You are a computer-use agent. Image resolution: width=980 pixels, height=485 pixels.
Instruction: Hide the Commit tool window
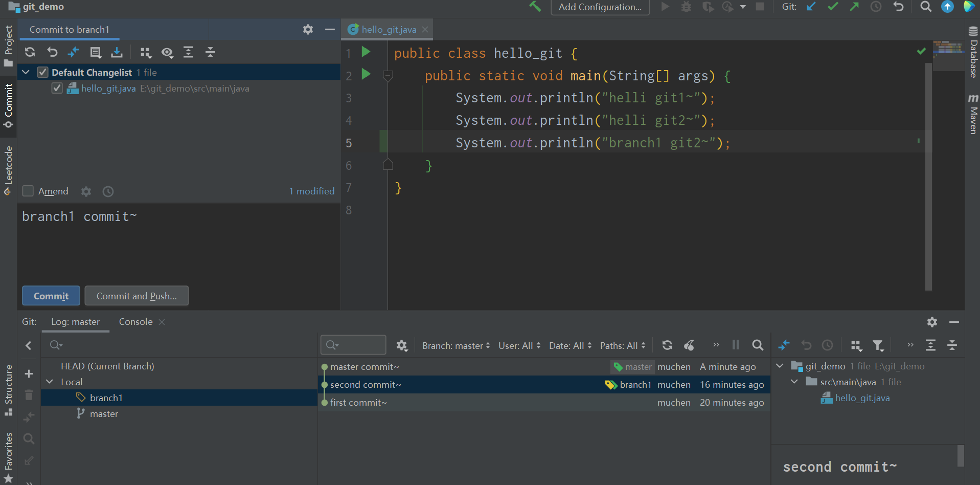330,30
